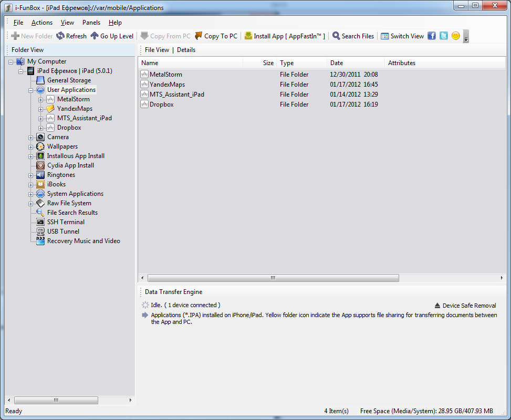Switch to File View tab
This screenshot has height=420, width=511.
157,50
